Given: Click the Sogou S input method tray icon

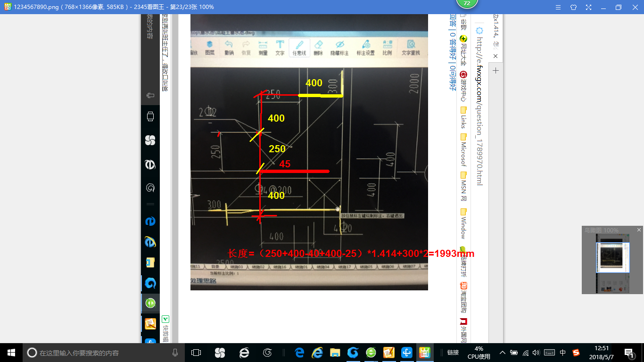Looking at the screenshot, I should tap(576, 353).
